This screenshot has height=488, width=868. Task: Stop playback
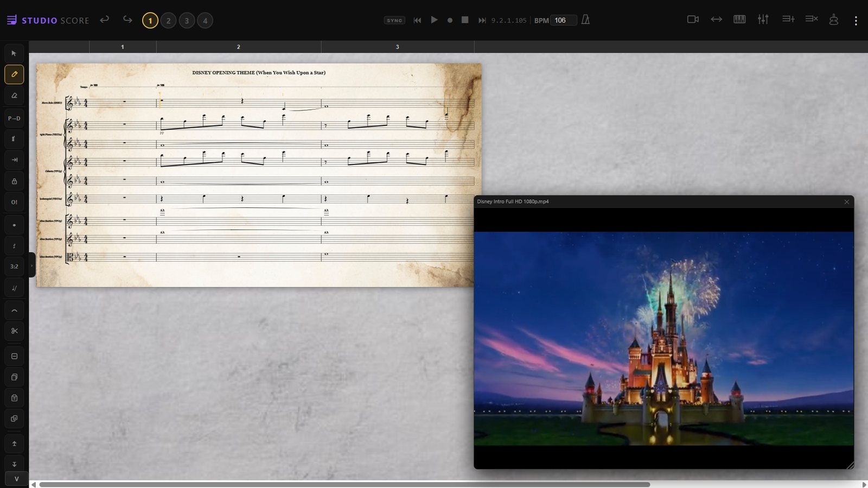pyautogui.click(x=465, y=20)
